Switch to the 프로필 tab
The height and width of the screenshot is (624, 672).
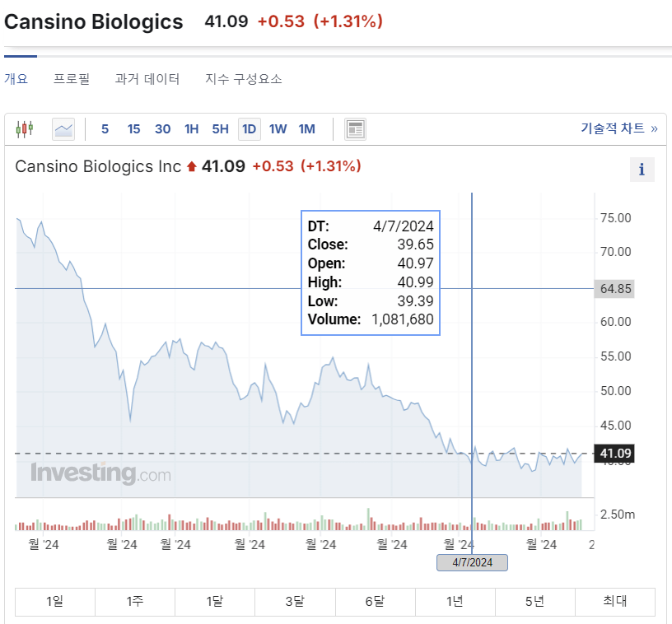pyautogui.click(x=72, y=78)
